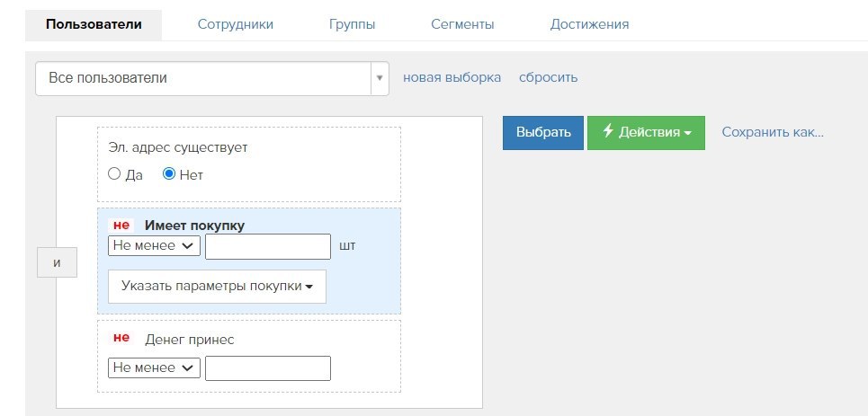868x416 pixels.
Task: Open the Сегменты tab
Action: pyautogui.click(x=463, y=25)
